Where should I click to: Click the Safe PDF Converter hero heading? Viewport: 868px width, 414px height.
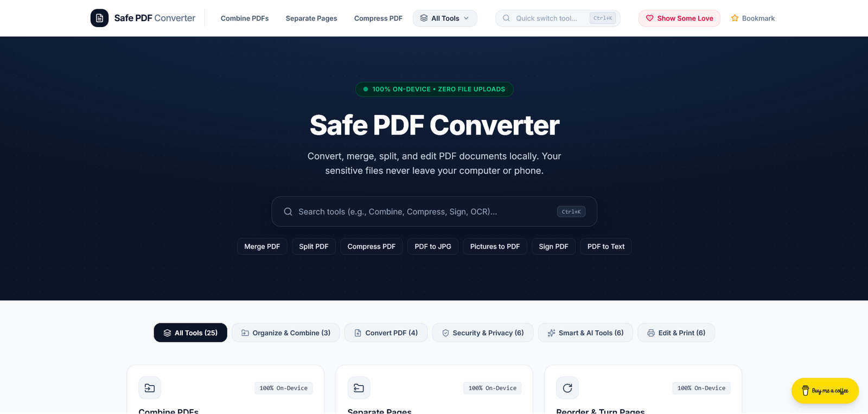[x=435, y=125]
